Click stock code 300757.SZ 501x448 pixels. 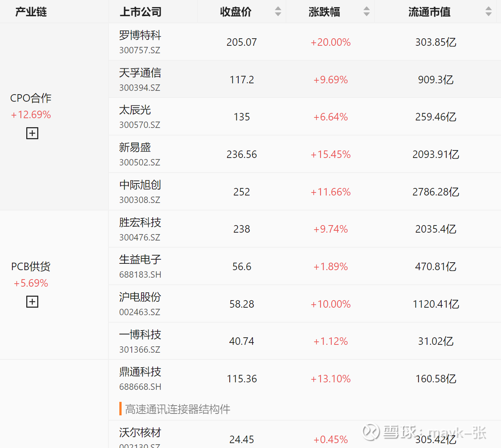[140, 50]
